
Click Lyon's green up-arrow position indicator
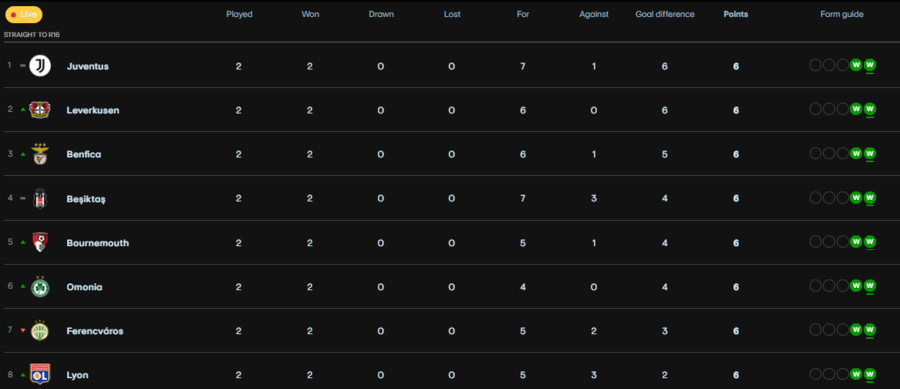(x=23, y=375)
